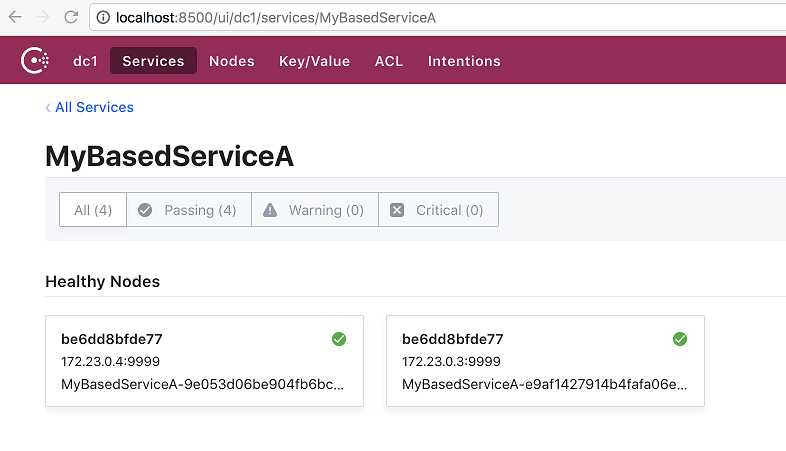This screenshot has height=451, width=786.
Task: Filter by Critical (0) checks
Action: point(439,209)
